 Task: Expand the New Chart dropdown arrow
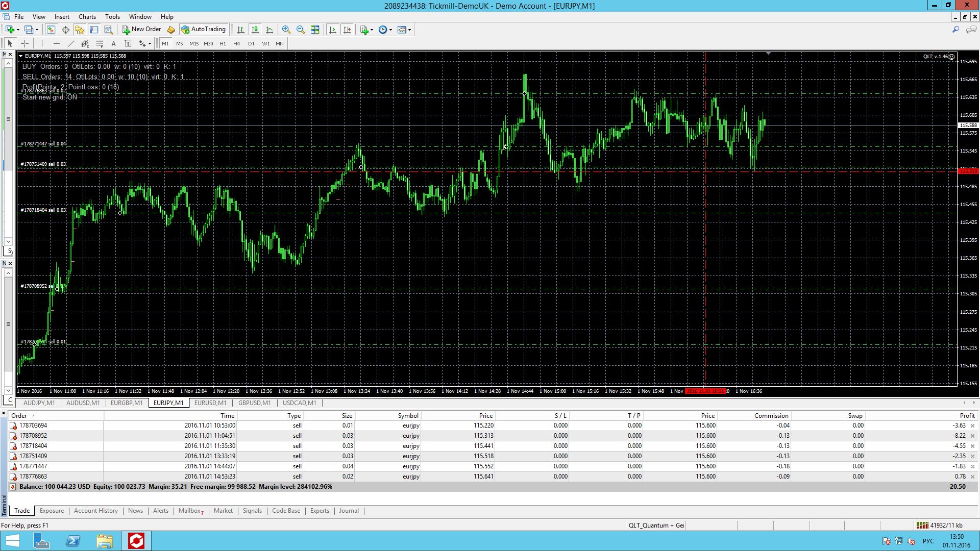click(18, 30)
